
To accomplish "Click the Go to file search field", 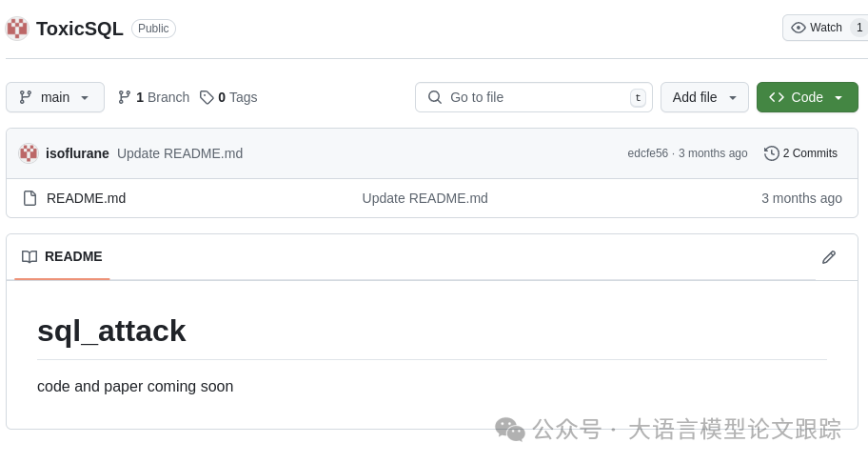I will [x=533, y=97].
